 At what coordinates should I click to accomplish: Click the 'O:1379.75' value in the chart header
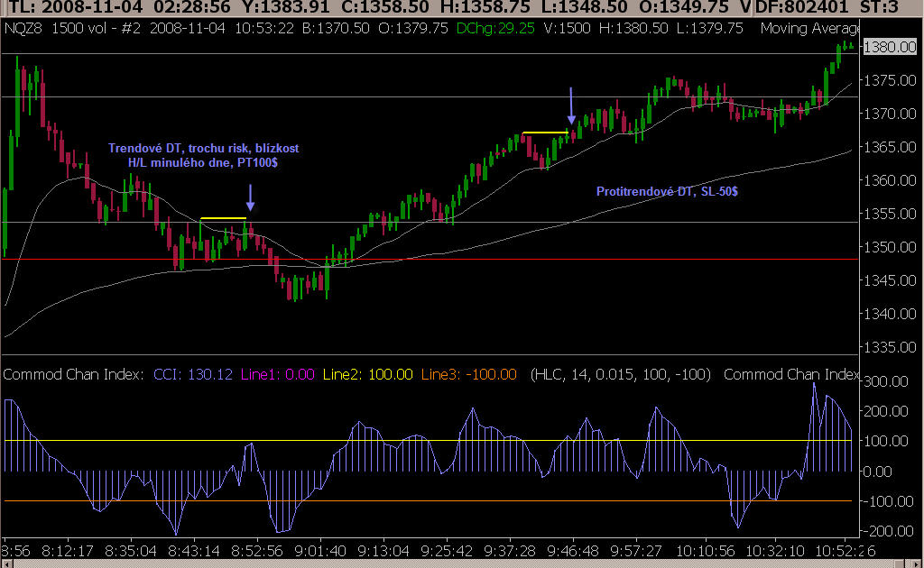click(x=413, y=28)
